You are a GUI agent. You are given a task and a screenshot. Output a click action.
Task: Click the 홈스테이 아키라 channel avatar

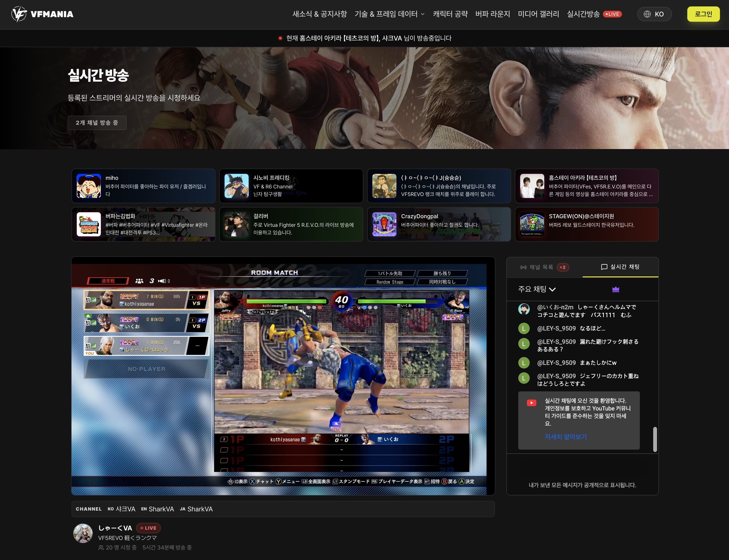tap(532, 186)
